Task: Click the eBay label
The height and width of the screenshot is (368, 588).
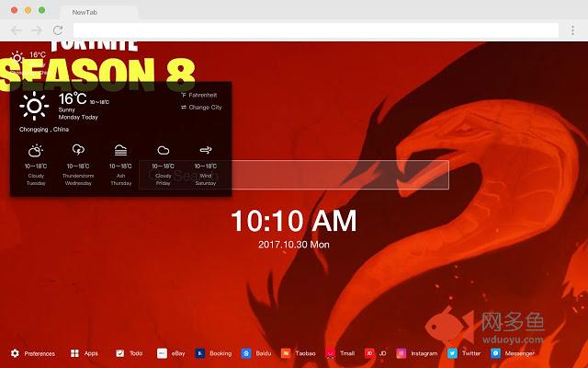Action: (178, 353)
